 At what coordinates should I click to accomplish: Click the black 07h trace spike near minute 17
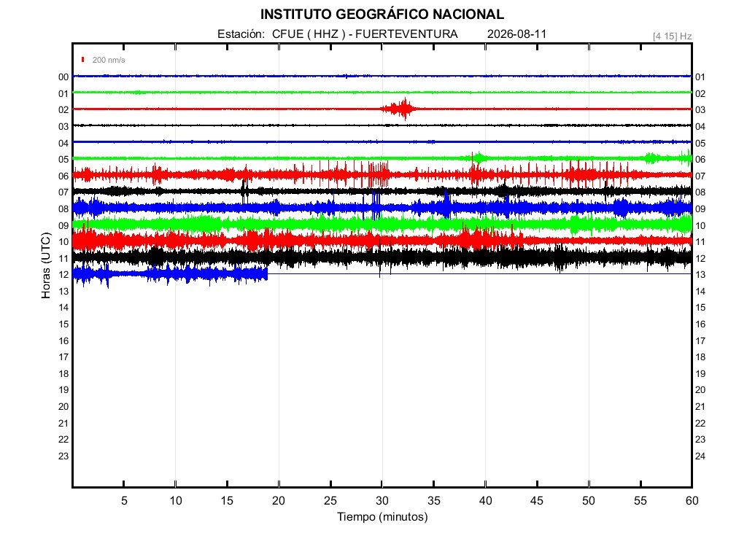(x=244, y=190)
